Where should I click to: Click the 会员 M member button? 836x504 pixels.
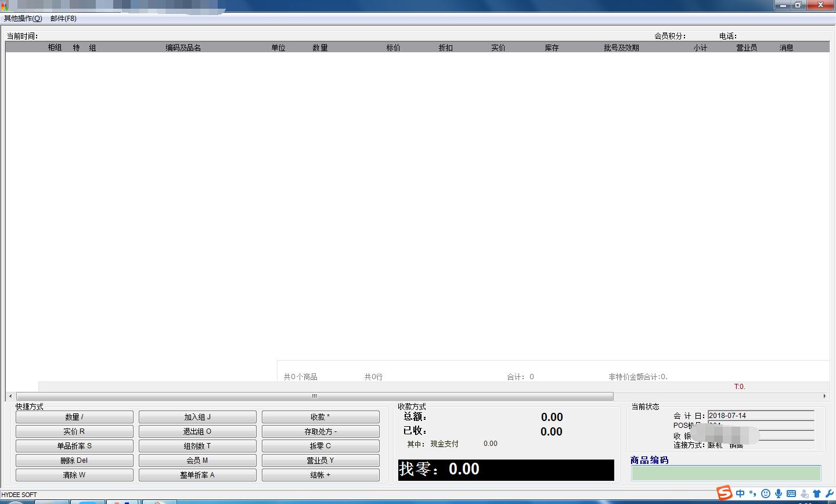[197, 460]
